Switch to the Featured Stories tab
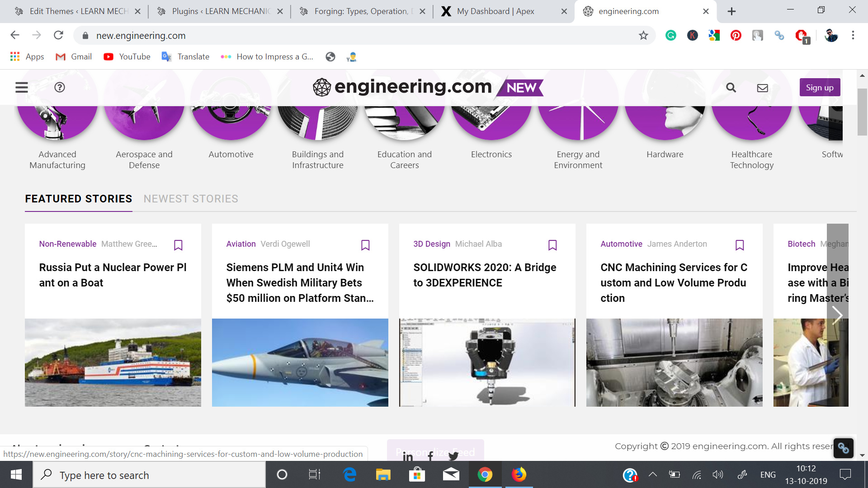The width and height of the screenshot is (868, 488). [x=79, y=199]
